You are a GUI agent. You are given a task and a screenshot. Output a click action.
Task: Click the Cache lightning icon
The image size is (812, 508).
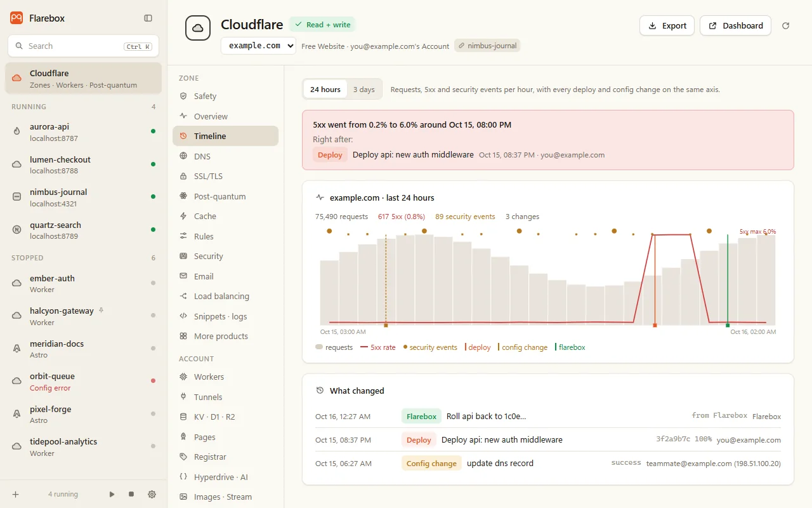pos(183,216)
